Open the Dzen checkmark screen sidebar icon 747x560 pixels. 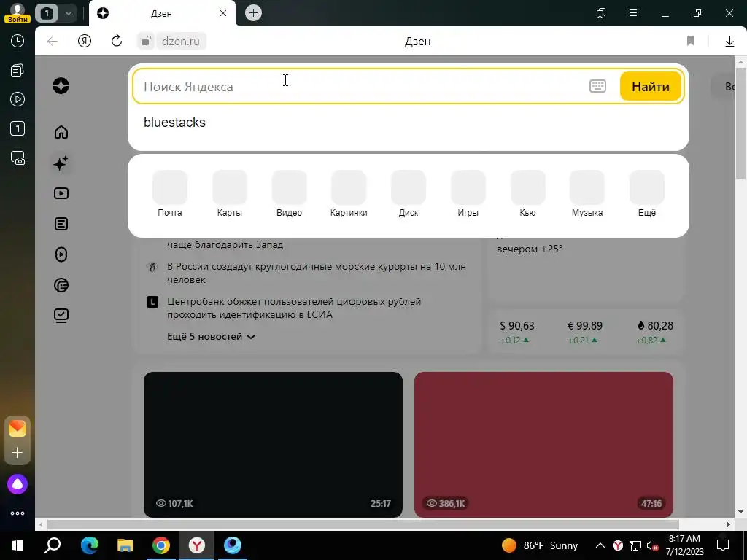61,315
